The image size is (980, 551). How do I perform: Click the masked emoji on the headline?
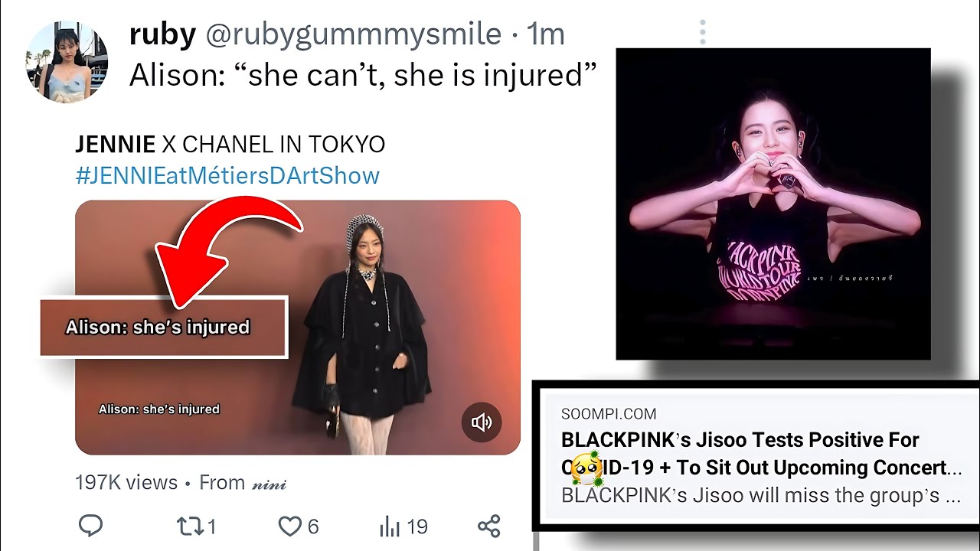[583, 468]
